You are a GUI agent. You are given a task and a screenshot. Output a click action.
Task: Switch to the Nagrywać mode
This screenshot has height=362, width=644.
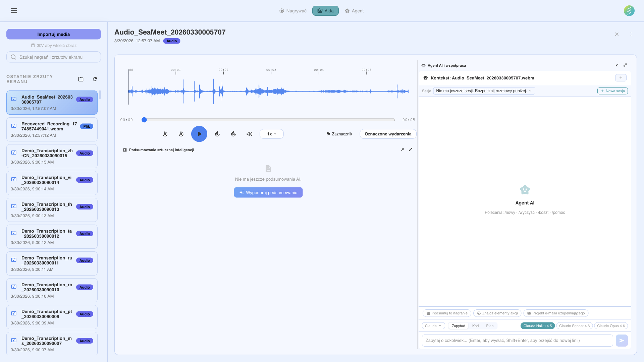(292, 11)
